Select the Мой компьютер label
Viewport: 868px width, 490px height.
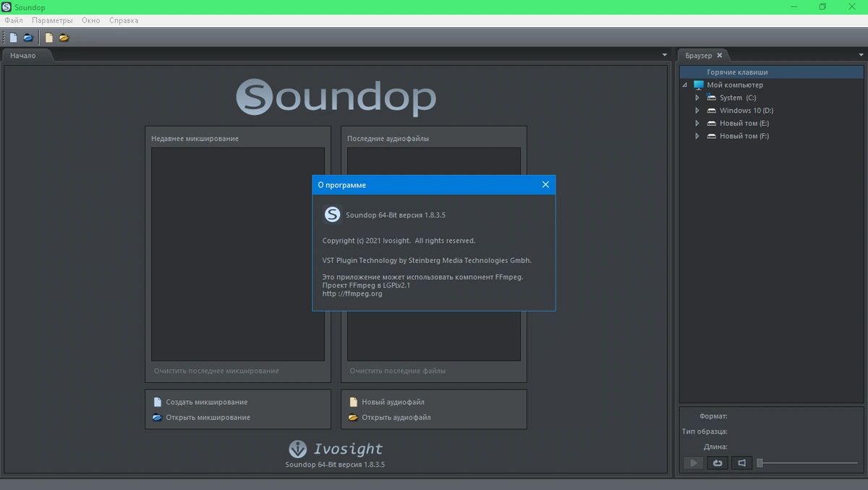(735, 85)
